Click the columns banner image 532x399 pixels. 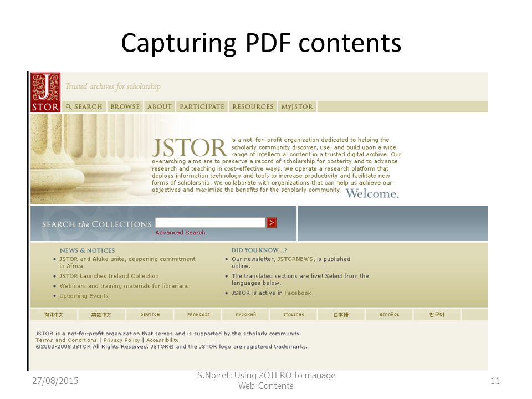(90, 159)
